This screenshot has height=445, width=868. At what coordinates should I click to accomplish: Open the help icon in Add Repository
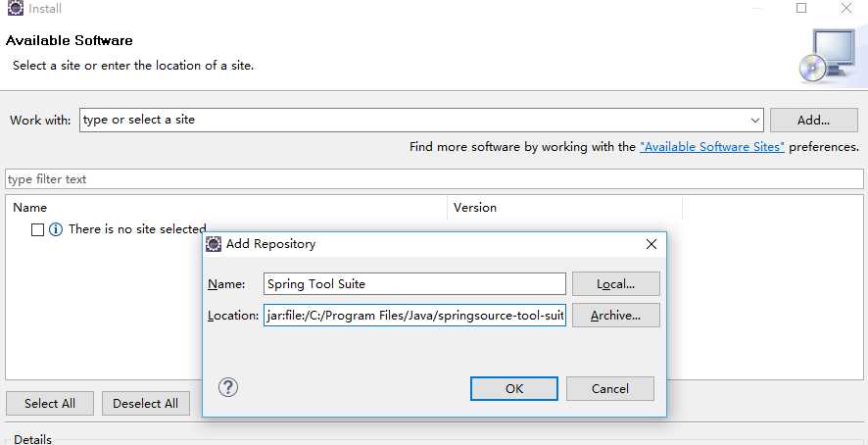228,387
